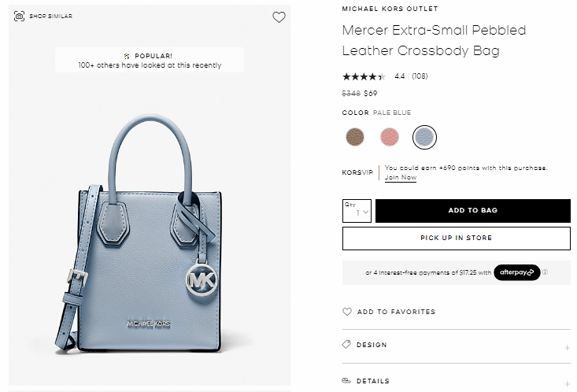
Task: Expand the Design section plus sign
Action: pos(567,347)
